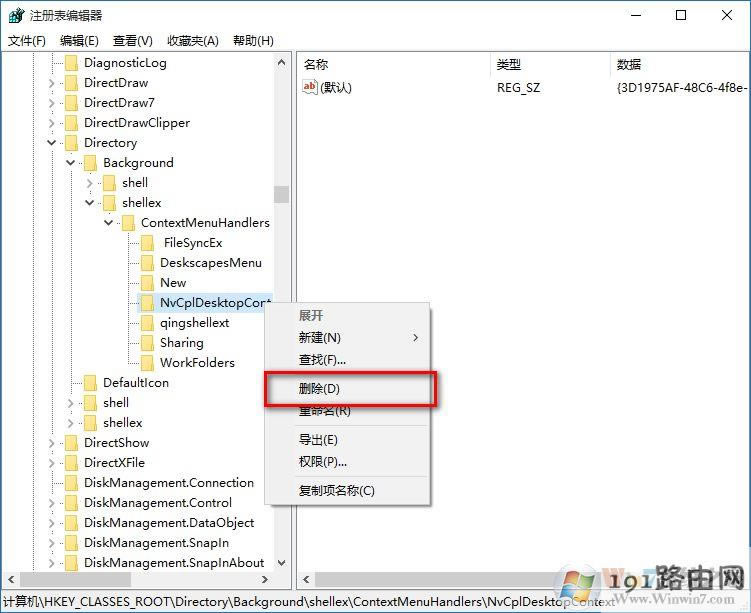Click the NvCplDesktopContext folder icon
Viewport: 751px width, 613px height.
(x=148, y=303)
